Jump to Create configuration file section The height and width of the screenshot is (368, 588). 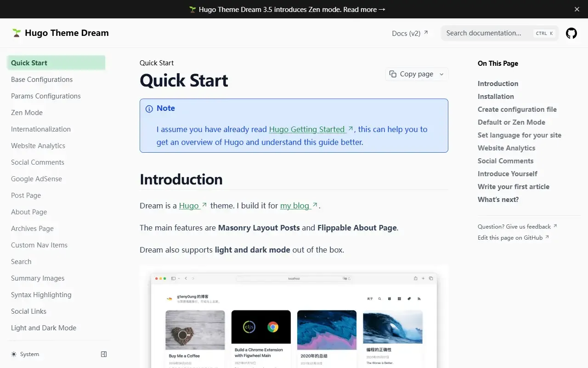click(517, 109)
